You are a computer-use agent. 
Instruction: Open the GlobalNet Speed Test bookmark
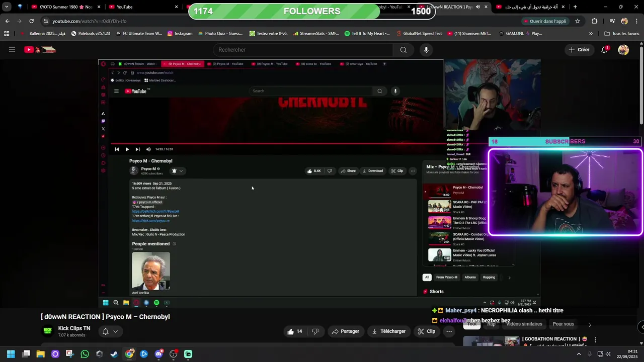pyautogui.click(x=419, y=34)
